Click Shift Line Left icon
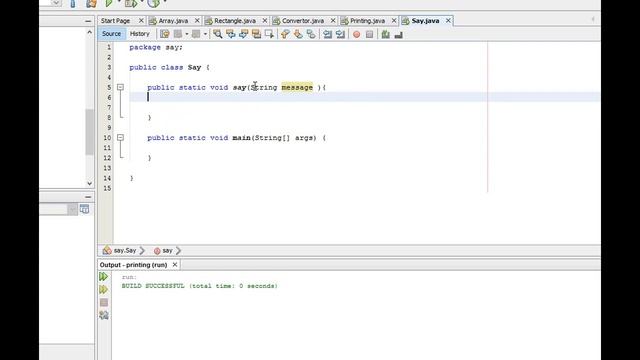The image size is (640, 360). [327, 34]
